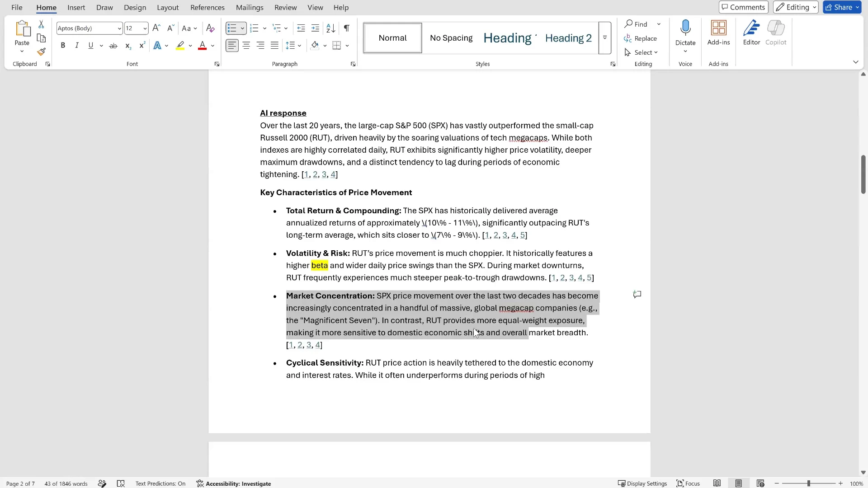Click the Comments button

pyautogui.click(x=744, y=7)
